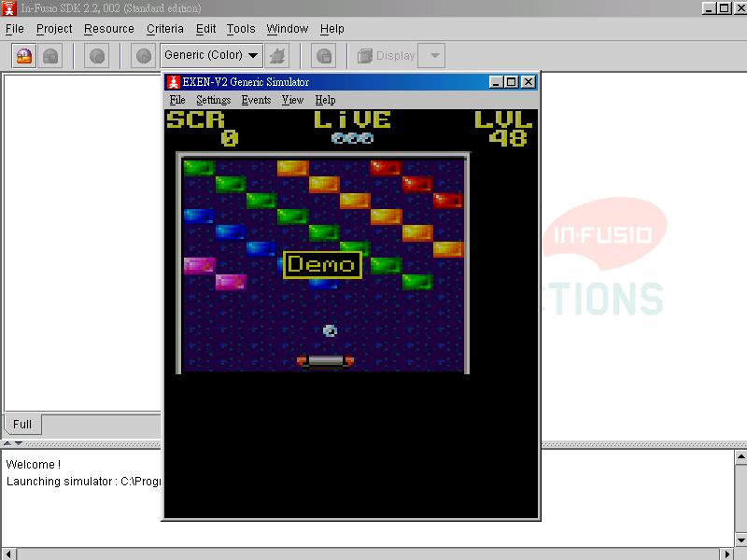
Task: Click the down arrow on the pane divider
Action: [x=18, y=443]
